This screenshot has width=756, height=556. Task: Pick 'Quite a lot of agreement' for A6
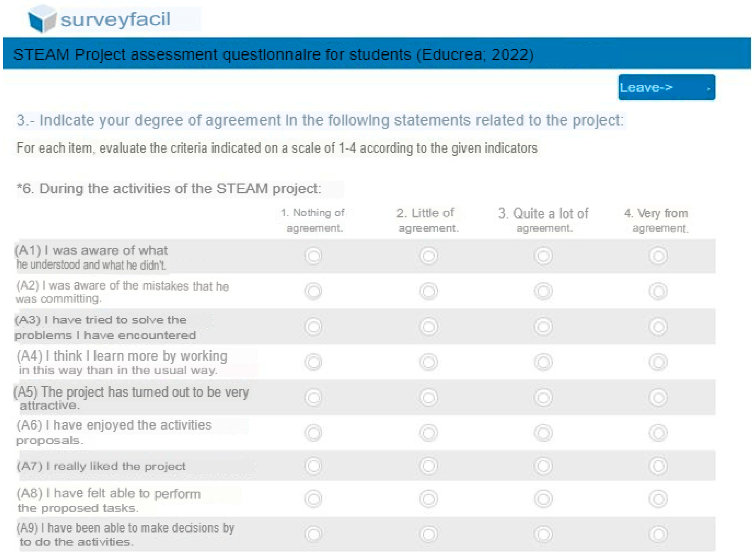pyautogui.click(x=543, y=433)
